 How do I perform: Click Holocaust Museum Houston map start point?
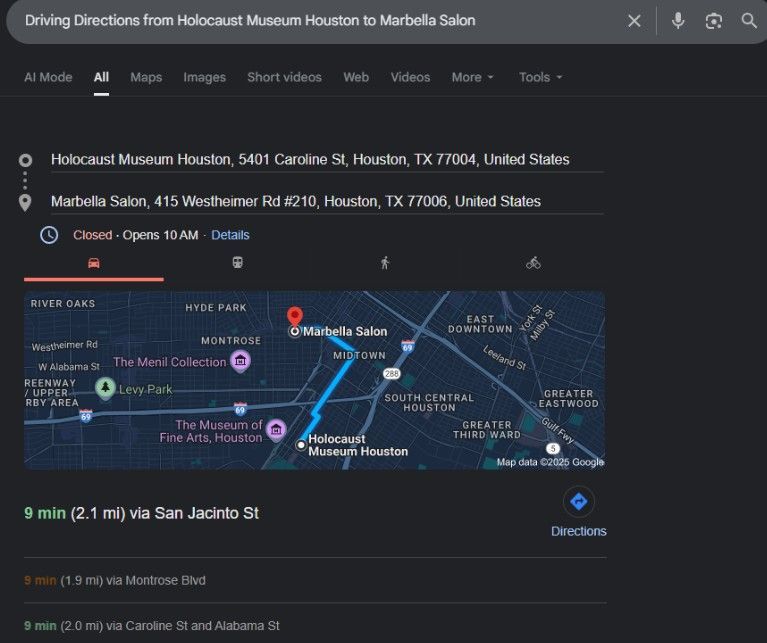coord(301,445)
